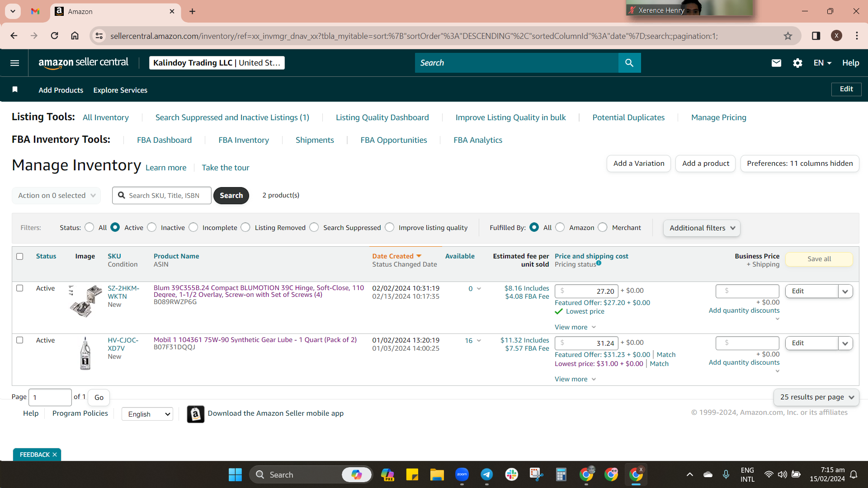Screen dimensions: 868x488
Task: Check the Blum hinge product row
Action: click(x=19, y=288)
